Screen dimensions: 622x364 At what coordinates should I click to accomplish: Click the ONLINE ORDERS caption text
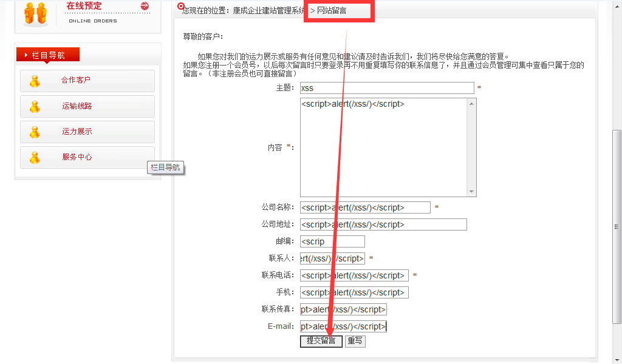(x=93, y=21)
